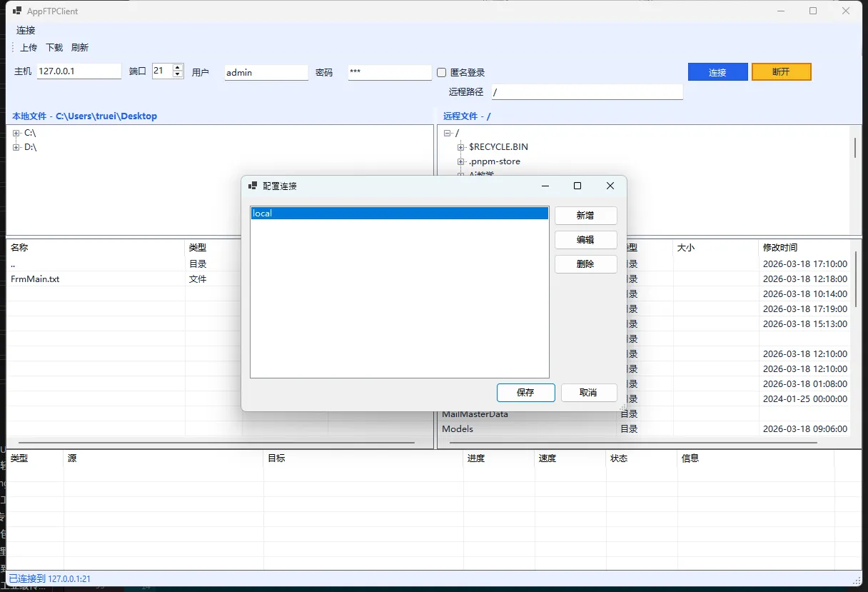Close the 配置连接 dialog window
868x592 pixels.
[610, 186]
